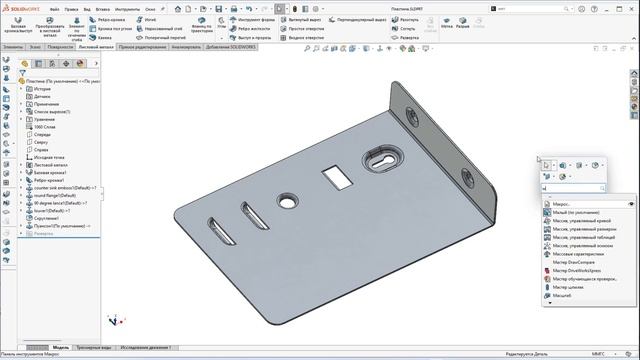Click the Согнуть fold tool
This screenshot has height=360, width=640.
pyautogui.click(x=403, y=29)
